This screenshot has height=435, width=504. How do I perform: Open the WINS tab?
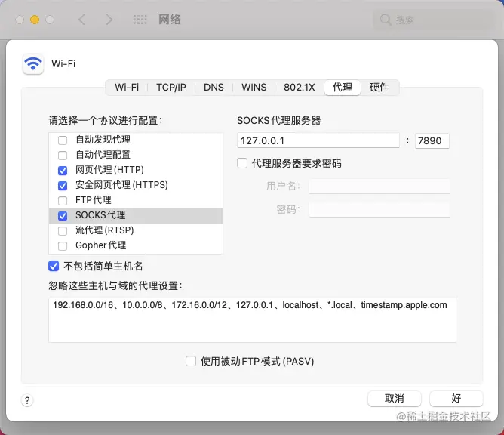[254, 87]
